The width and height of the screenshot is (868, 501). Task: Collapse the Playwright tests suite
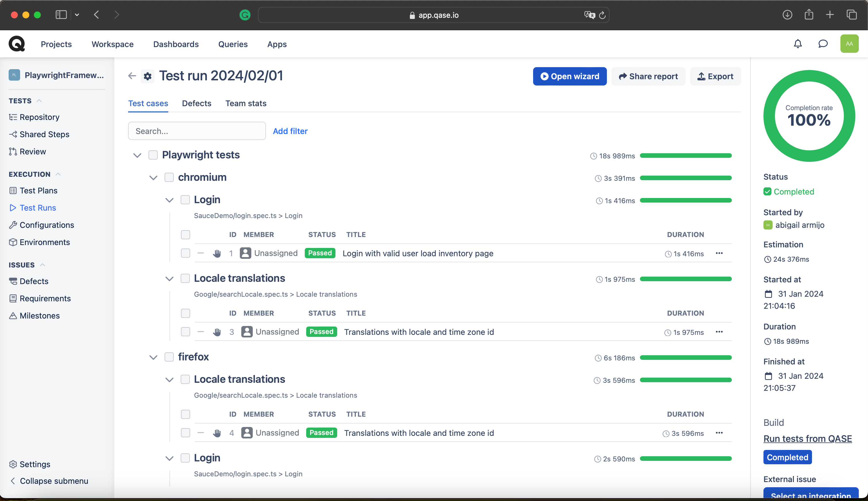coord(137,155)
